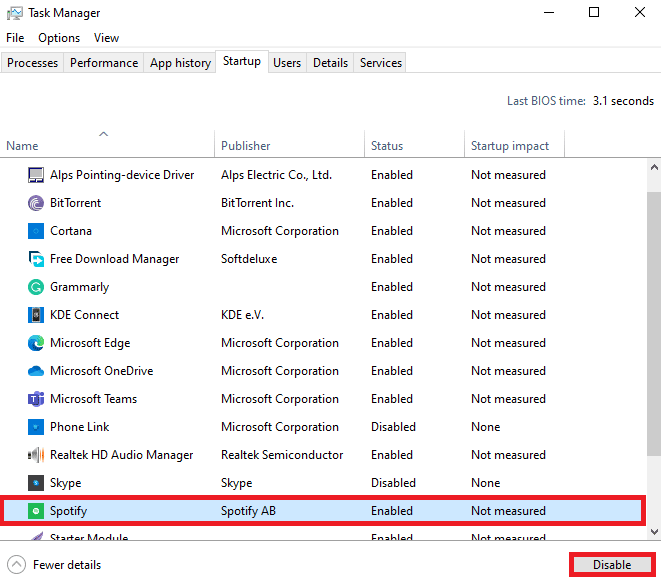Click the Spotify app icon
Image resolution: width=661 pixels, height=587 pixels.
coord(36,511)
